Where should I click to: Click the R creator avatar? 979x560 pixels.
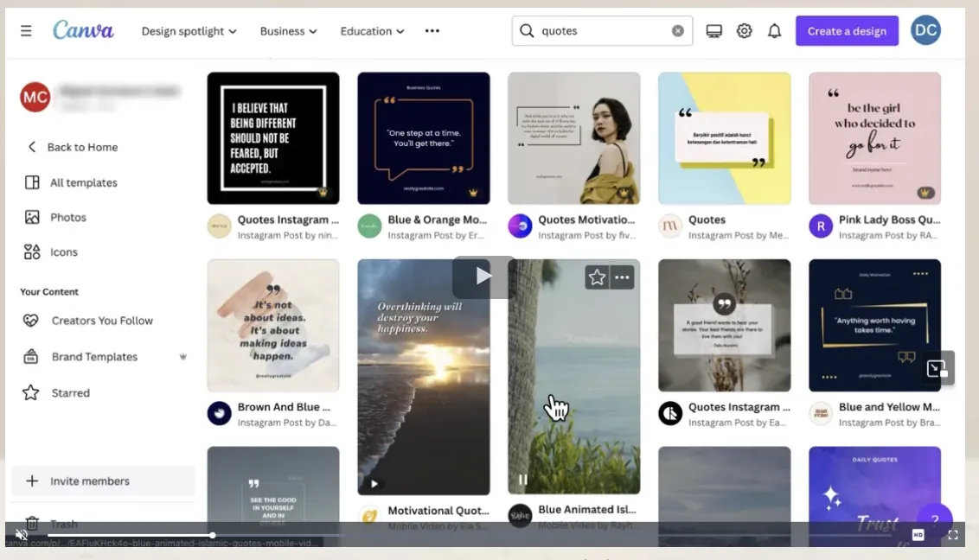(821, 226)
